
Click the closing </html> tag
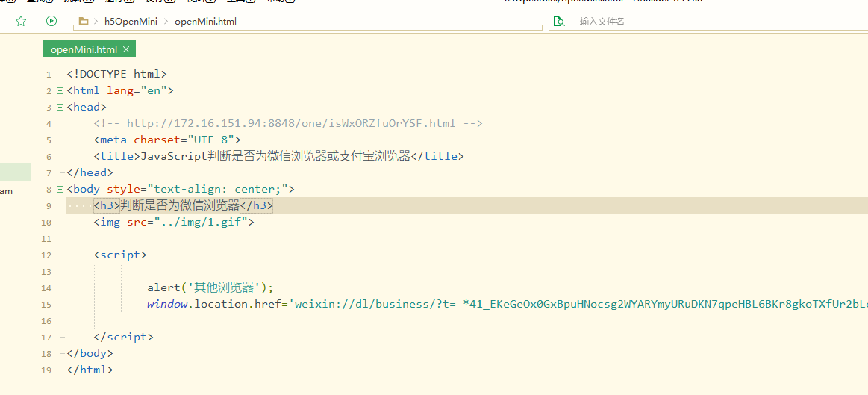pos(90,370)
